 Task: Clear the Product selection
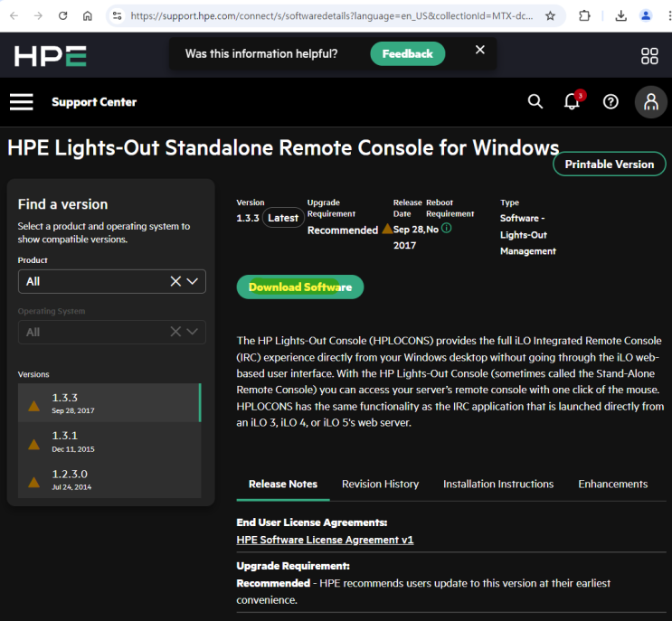pos(175,281)
